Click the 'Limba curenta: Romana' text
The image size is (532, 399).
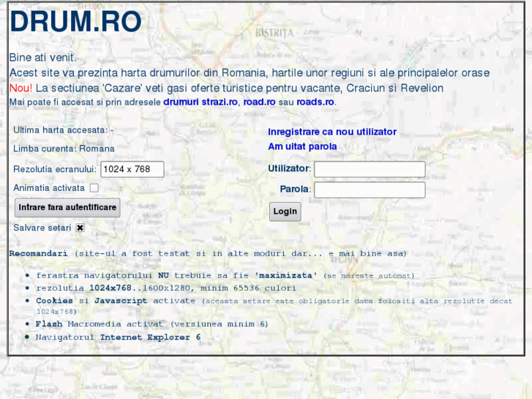coord(64,149)
